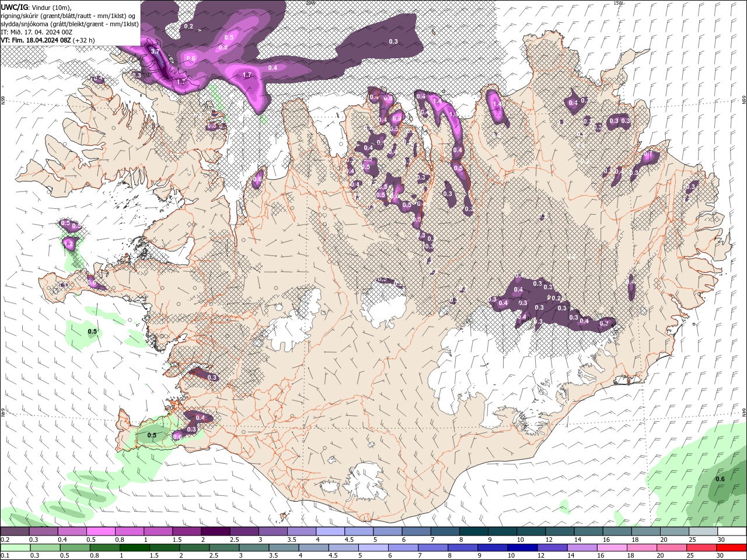Image resolution: width=747 pixels, height=560 pixels.
Task: Click the '0.9' snowfall value on the map
Action: click(397, 118)
